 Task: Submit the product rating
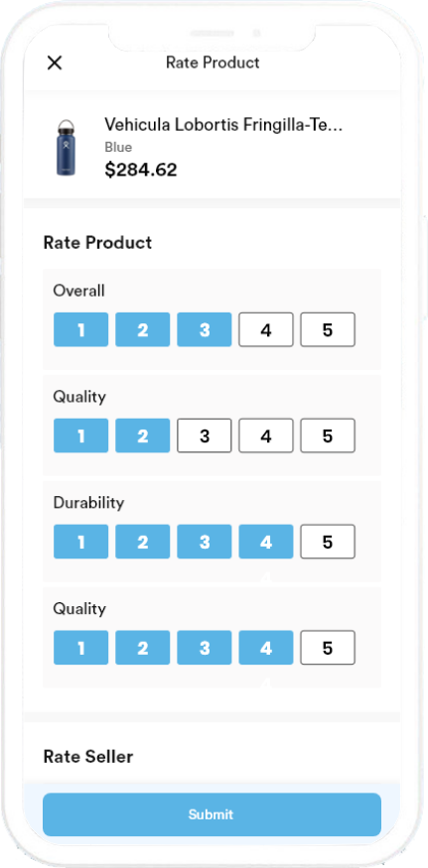tap(212, 814)
